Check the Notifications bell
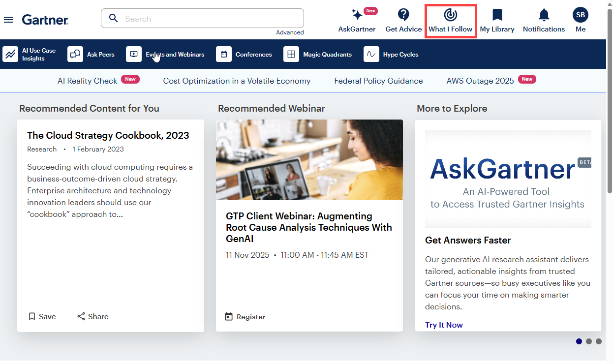The height and width of the screenshot is (364, 613). click(x=544, y=15)
